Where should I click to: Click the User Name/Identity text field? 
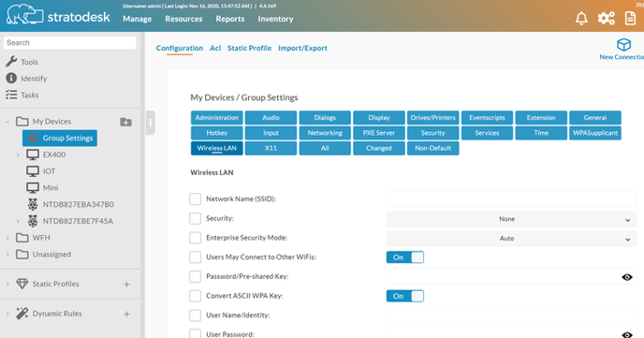[511, 316]
